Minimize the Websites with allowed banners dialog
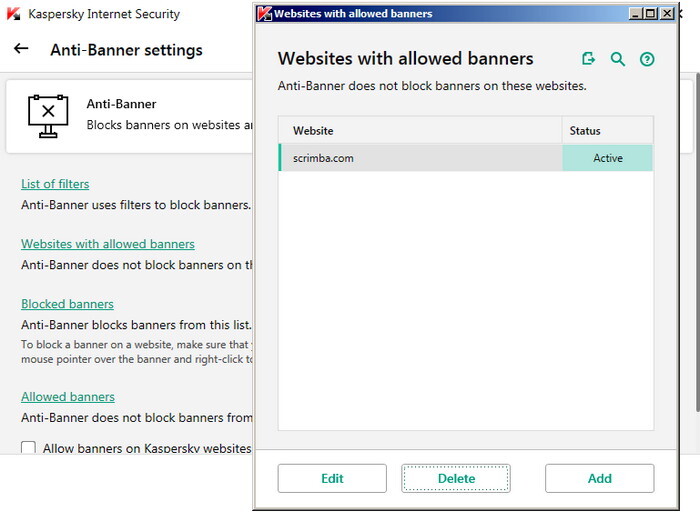700x512 pixels. point(635,13)
